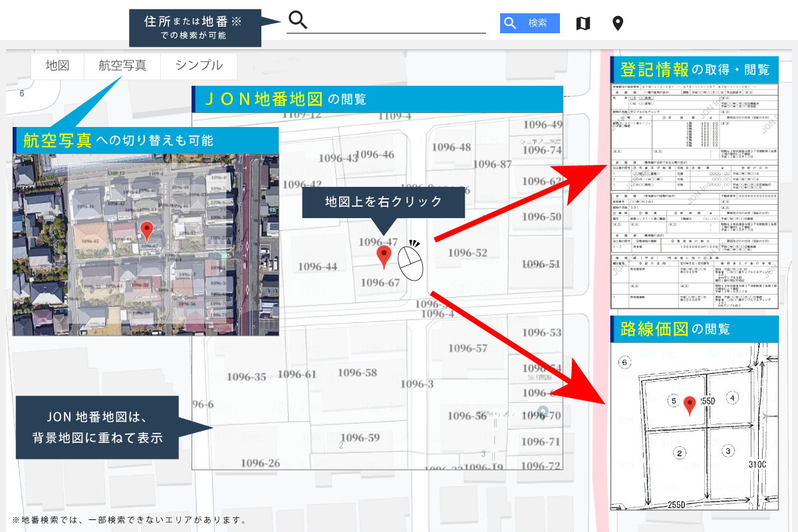Select parcel 1109-4 on the map

click(x=395, y=116)
